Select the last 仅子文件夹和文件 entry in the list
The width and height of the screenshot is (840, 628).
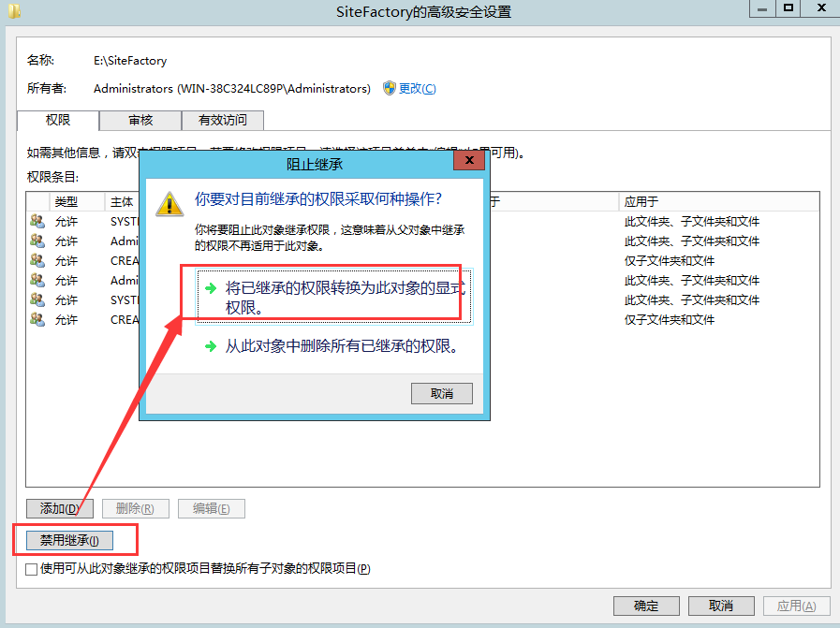click(670, 320)
